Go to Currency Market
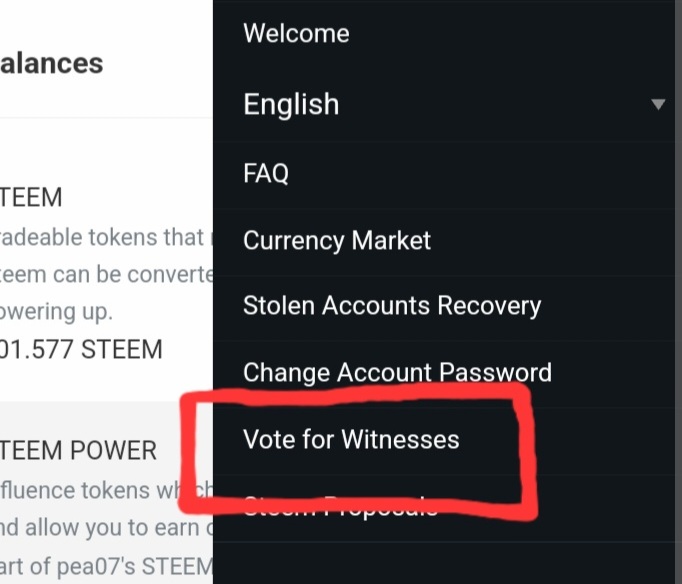Screen dimensions: 682x584 click(337, 241)
